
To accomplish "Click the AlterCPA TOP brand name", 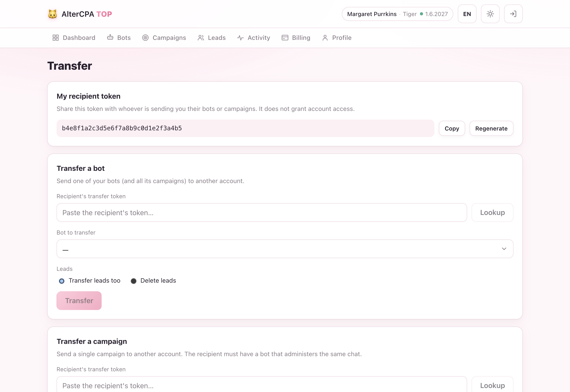I will tap(87, 14).
